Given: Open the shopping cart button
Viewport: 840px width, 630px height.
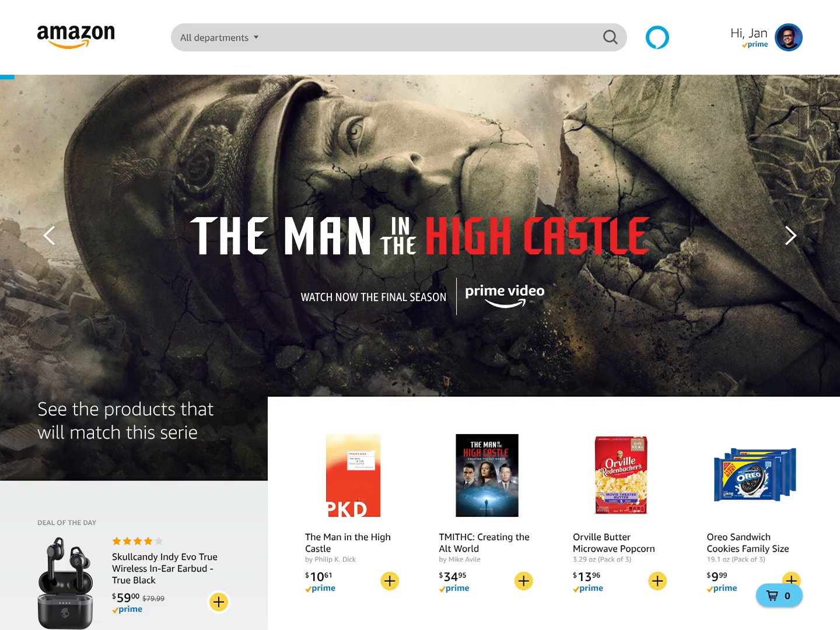Looking at the screenshot, I should click(x=779, y=596).
